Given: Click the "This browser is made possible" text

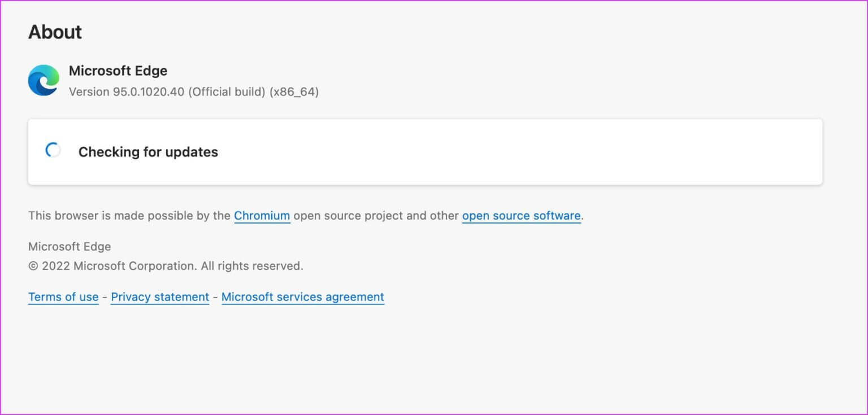Looking at the screenshot, I should click(129, 216).
